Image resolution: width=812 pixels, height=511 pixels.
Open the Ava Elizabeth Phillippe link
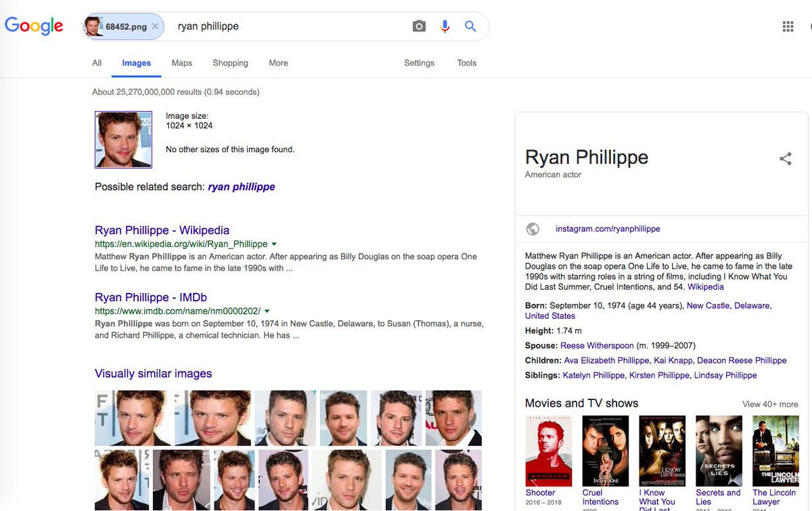point(607,361)
